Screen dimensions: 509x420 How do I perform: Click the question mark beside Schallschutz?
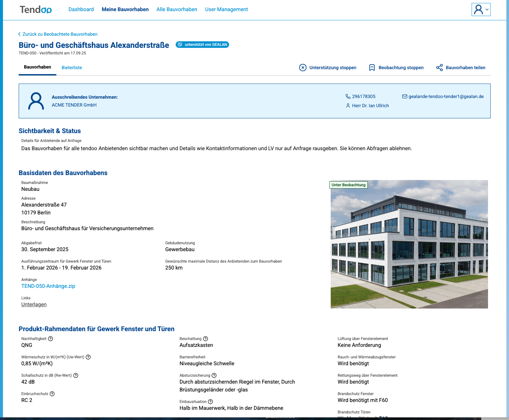(76, 375)
